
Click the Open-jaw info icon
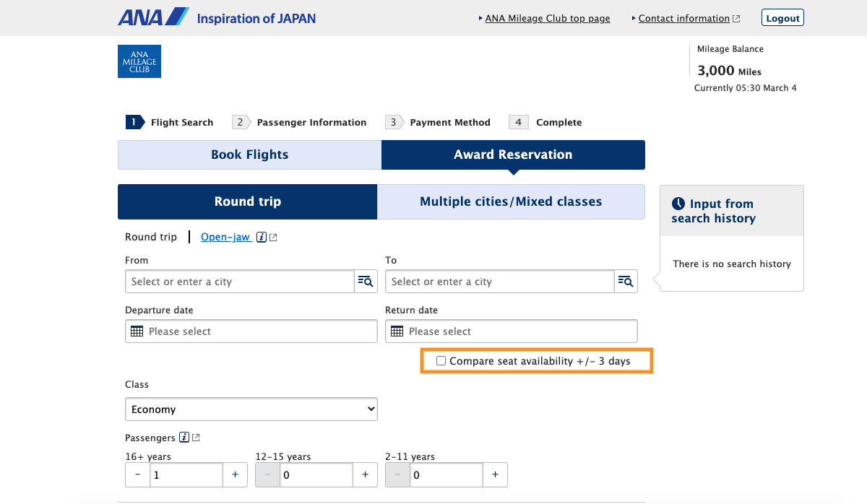262,237
